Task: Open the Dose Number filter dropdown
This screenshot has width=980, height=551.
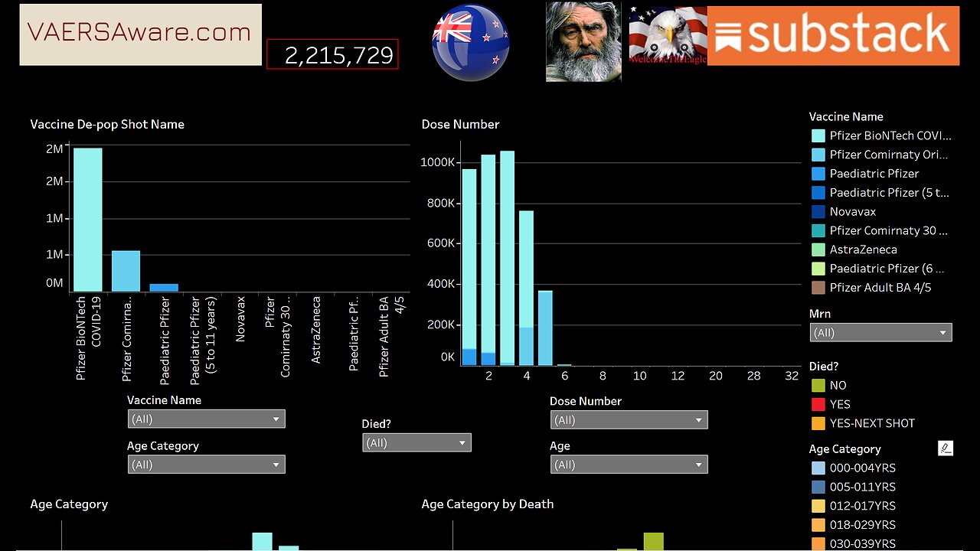Action: [x=629, y=419]
